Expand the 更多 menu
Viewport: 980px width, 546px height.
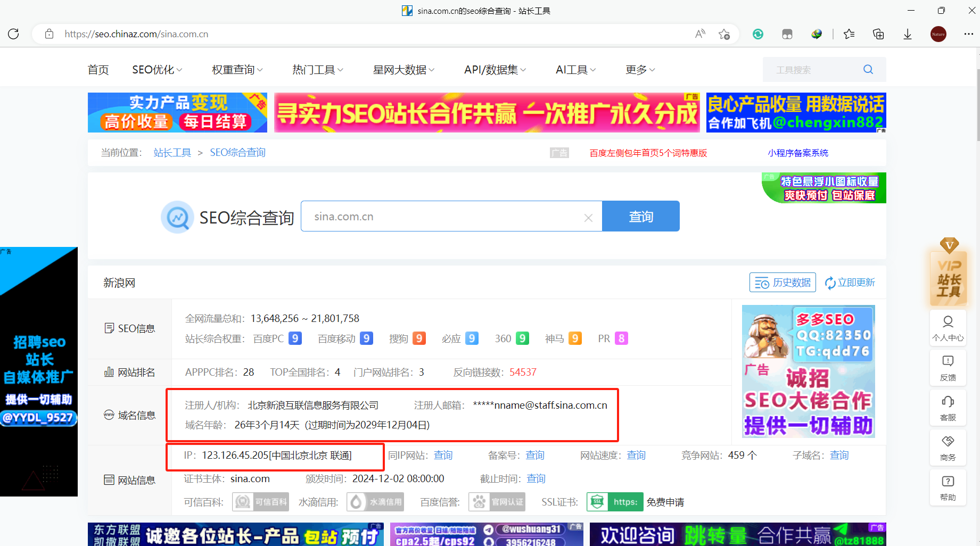pyautogui.click(x=640, y=70)
